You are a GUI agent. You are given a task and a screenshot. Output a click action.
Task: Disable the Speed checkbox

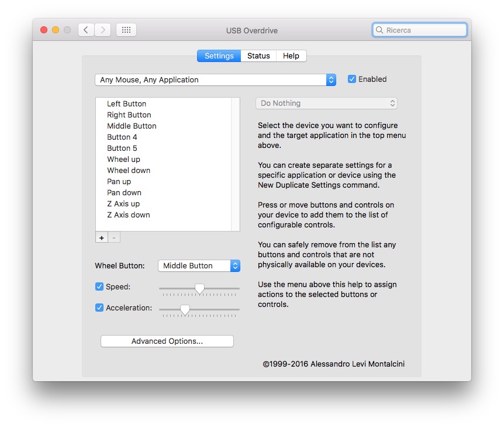click(99, 287)
